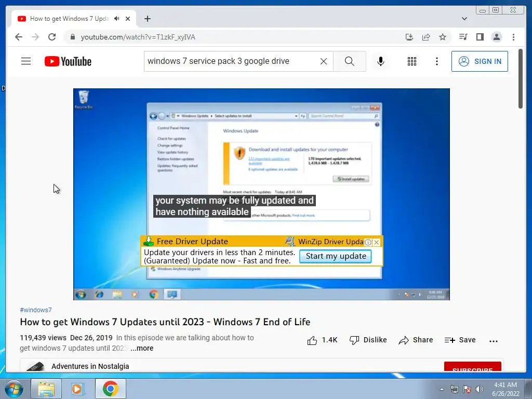Click Free Driver Update ad title

click(192, 242)
